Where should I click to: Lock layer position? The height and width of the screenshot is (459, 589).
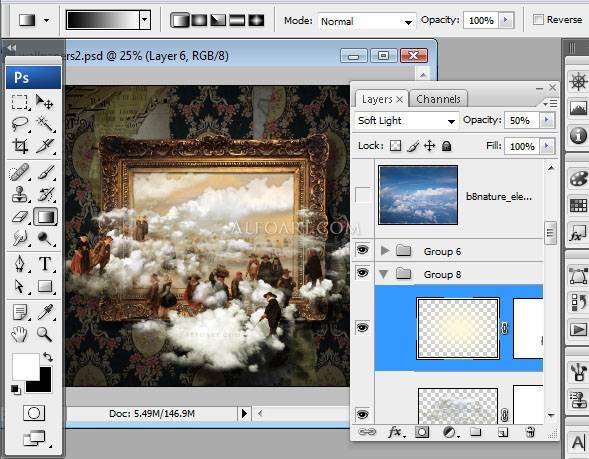(429, 146)
